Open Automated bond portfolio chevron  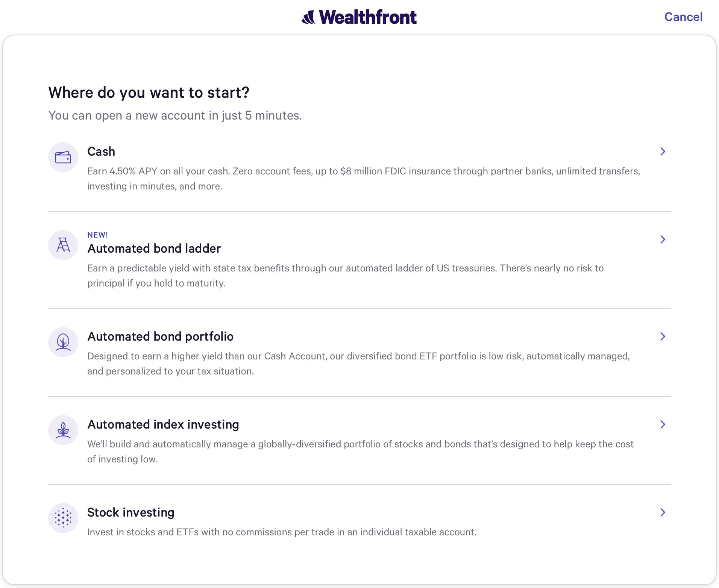663,336
